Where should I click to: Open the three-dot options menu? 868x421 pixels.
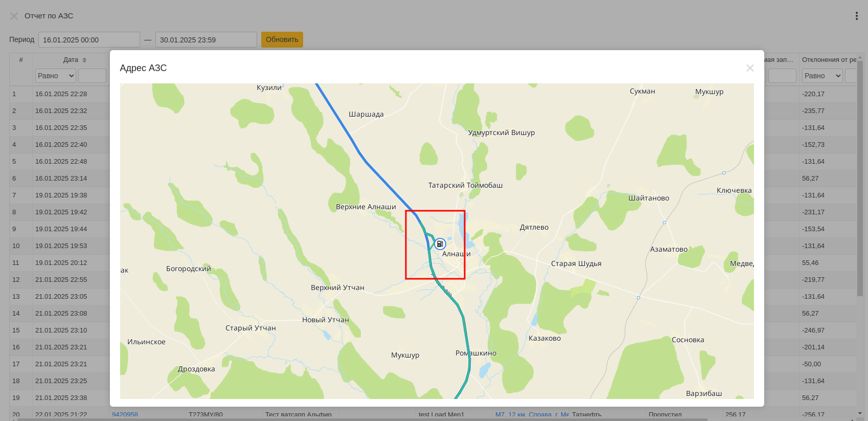click(x=856, y=16)
